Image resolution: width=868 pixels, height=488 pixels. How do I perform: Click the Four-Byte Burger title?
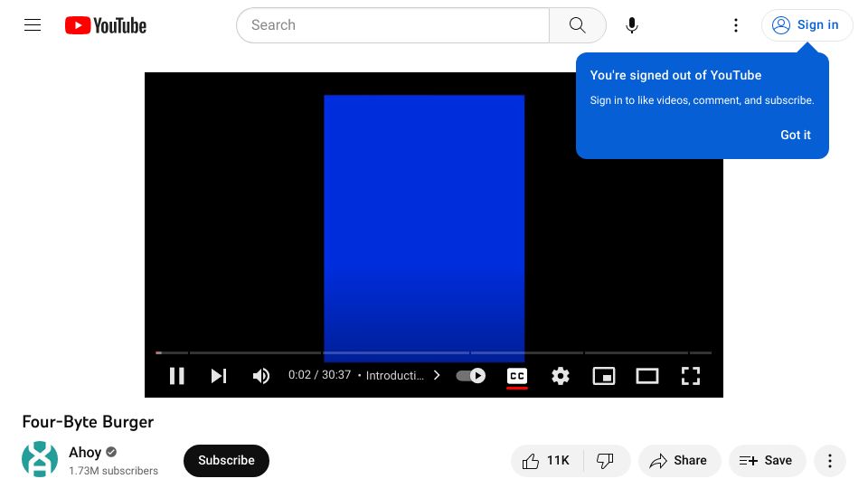pyautogui.click(x=88, y=422)
